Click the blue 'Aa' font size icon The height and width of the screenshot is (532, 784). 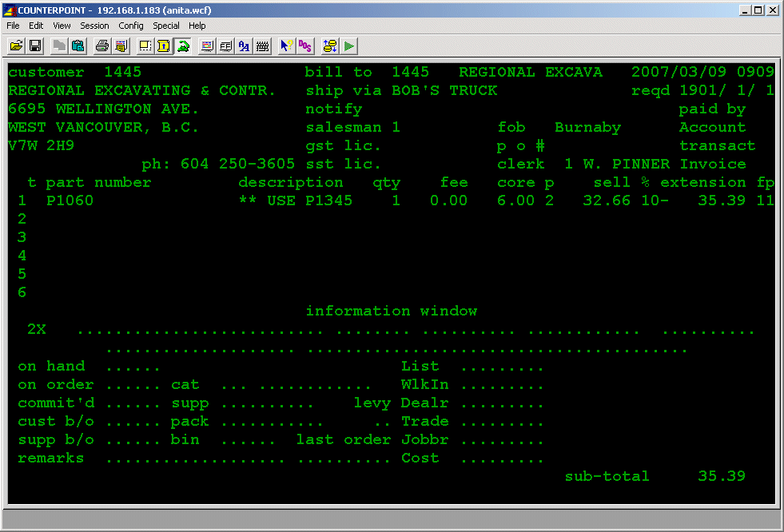coord(244,46)
